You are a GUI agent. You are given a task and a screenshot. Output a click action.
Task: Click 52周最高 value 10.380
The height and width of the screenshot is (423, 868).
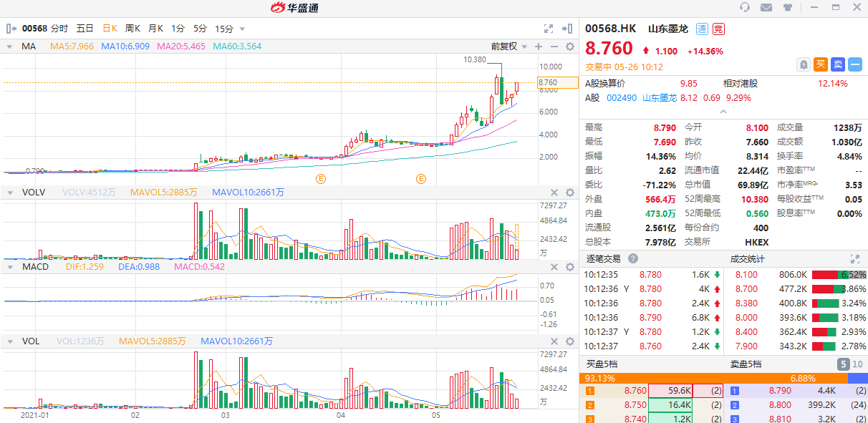pos(756,199)
